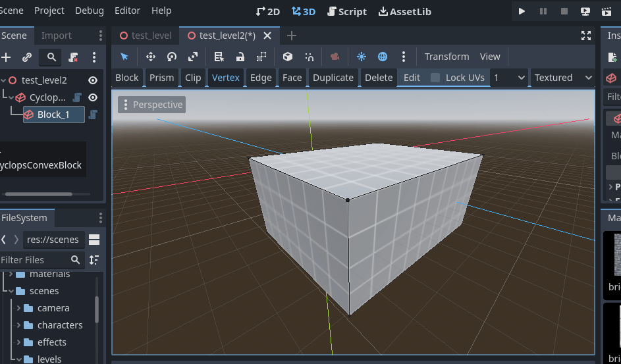Lock the selected node with padlock icon

240,57
